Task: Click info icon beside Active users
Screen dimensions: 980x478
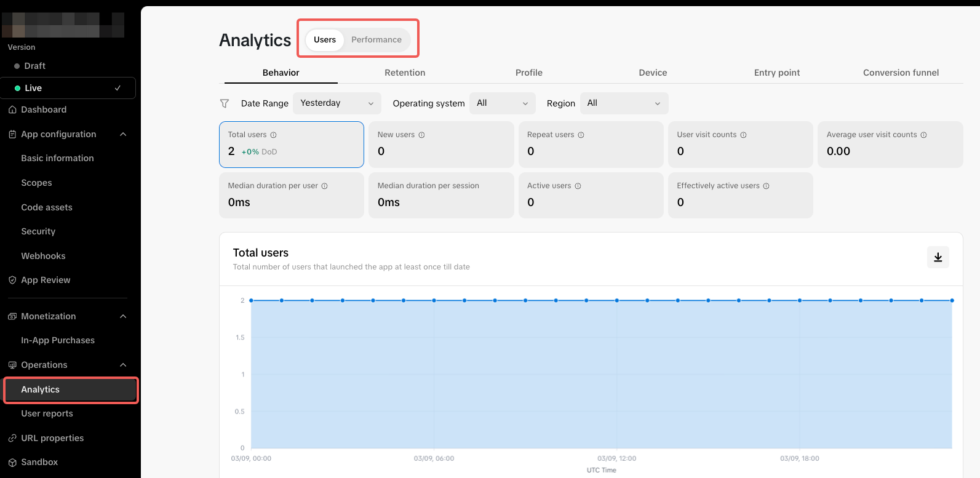Action: coord(578,186)
